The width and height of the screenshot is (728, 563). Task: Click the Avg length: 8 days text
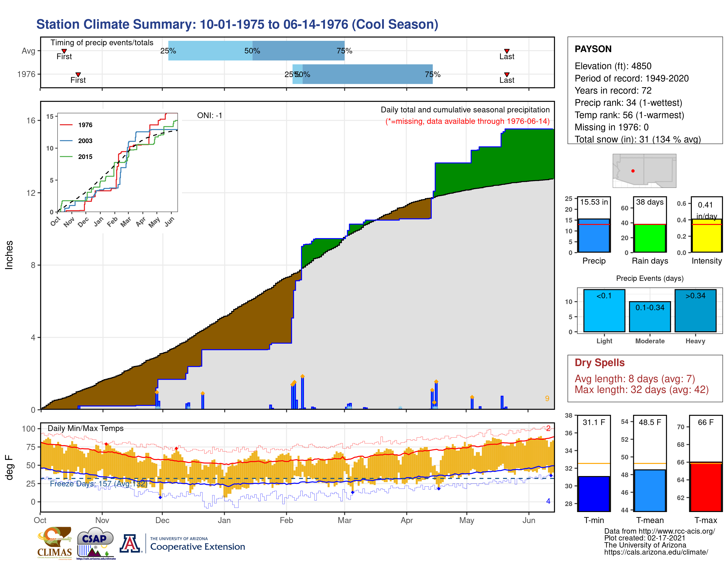click(635, 379)
